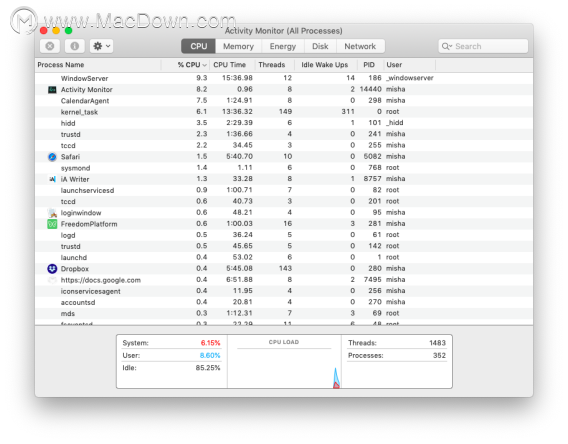Viewport: 568px width, 444px height.
Task: Select the FreedomPlatform green icon
Action: click(x=52, y=224)
